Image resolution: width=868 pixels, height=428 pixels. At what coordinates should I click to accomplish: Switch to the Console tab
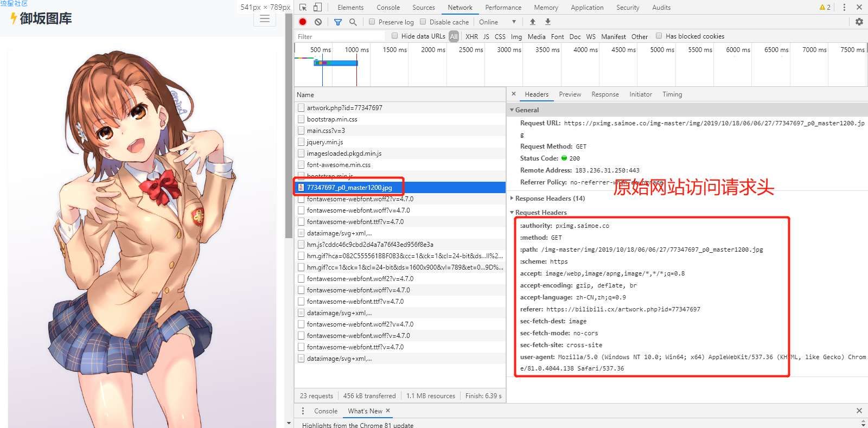388,7
